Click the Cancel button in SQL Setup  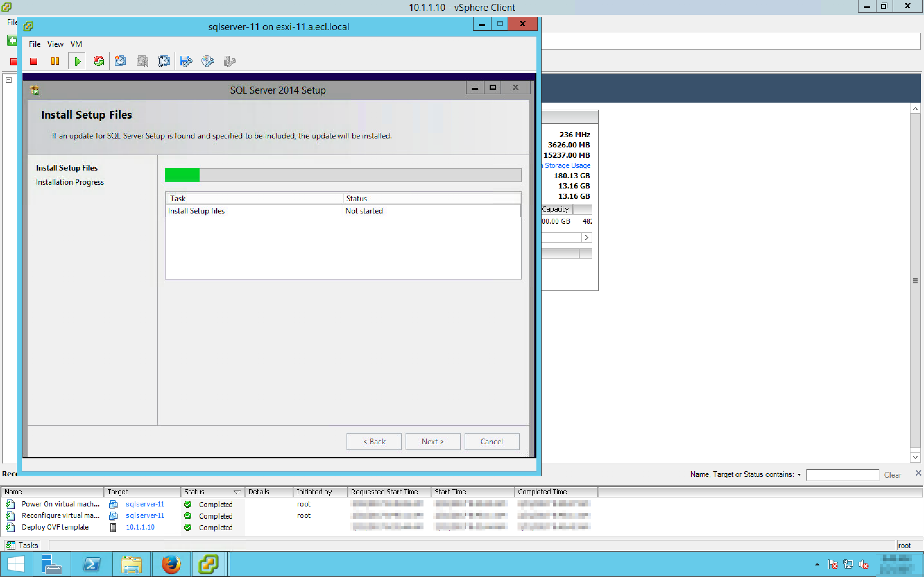tap(492, 441)
